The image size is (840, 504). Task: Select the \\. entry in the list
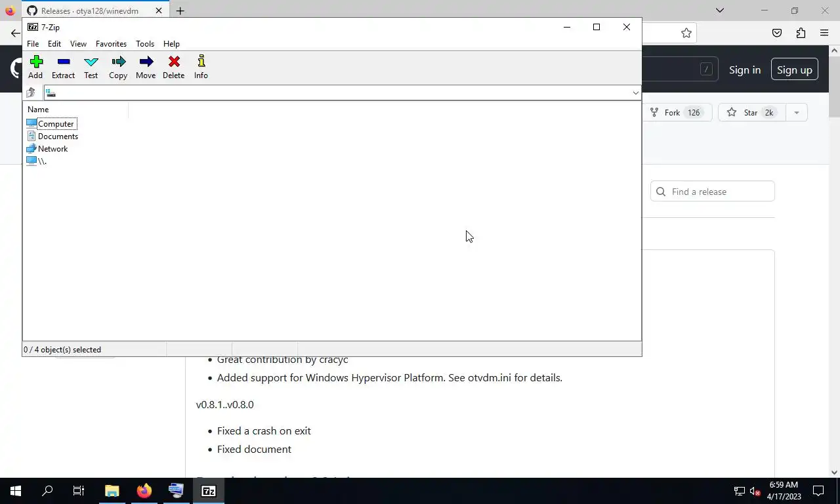click(37, 161)
